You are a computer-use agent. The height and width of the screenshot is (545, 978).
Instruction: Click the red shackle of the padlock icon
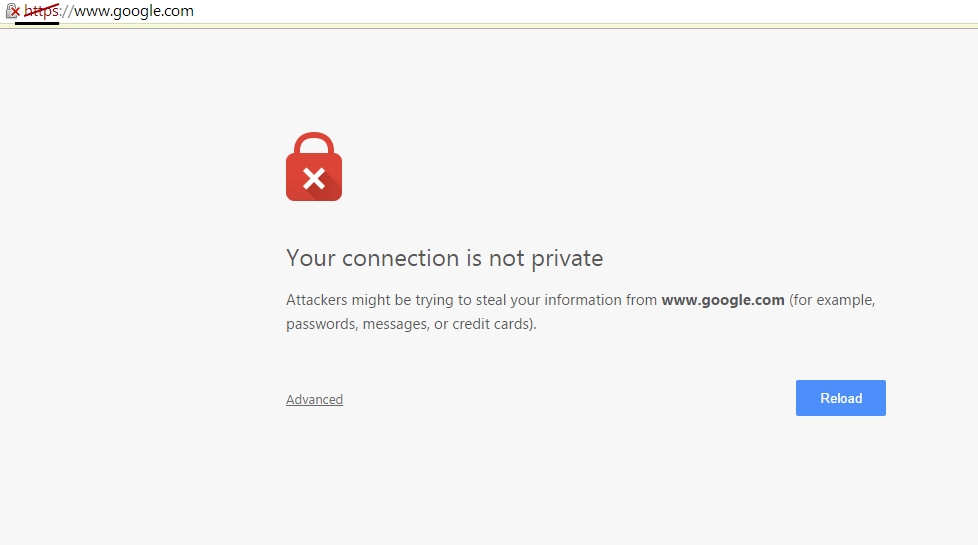click(x=314, y=144)
